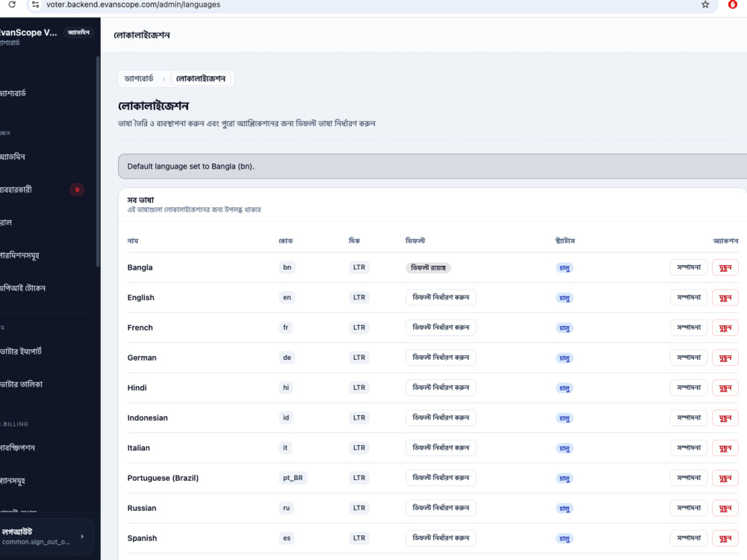Set Hindi as the default language
Screen dimensions: 747x560
[441, 388]
